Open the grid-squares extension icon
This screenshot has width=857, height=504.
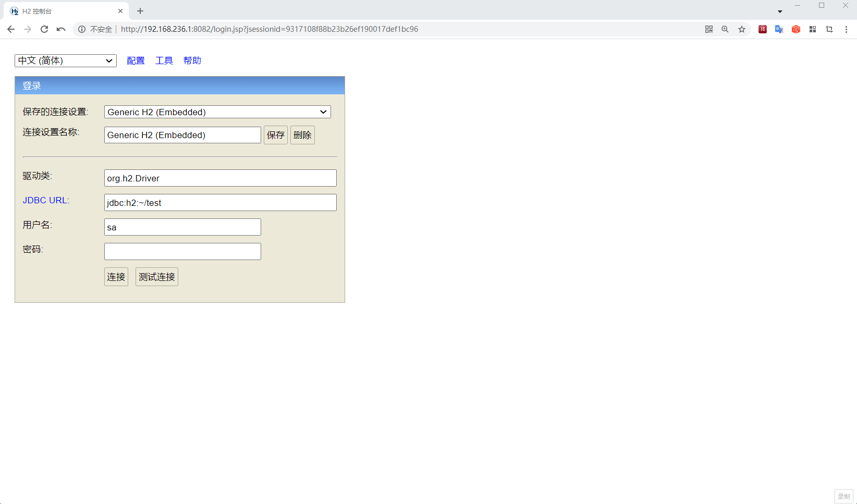[x=813, y=29]
